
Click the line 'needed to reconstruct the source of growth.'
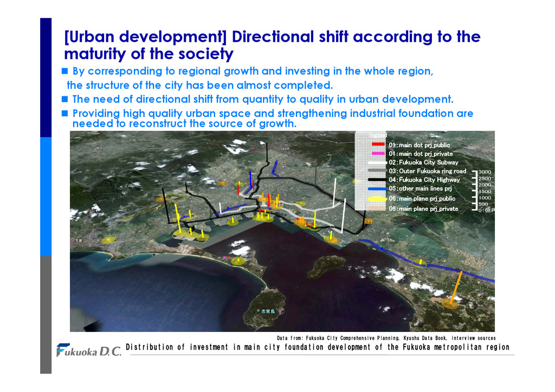pos(184,123)
